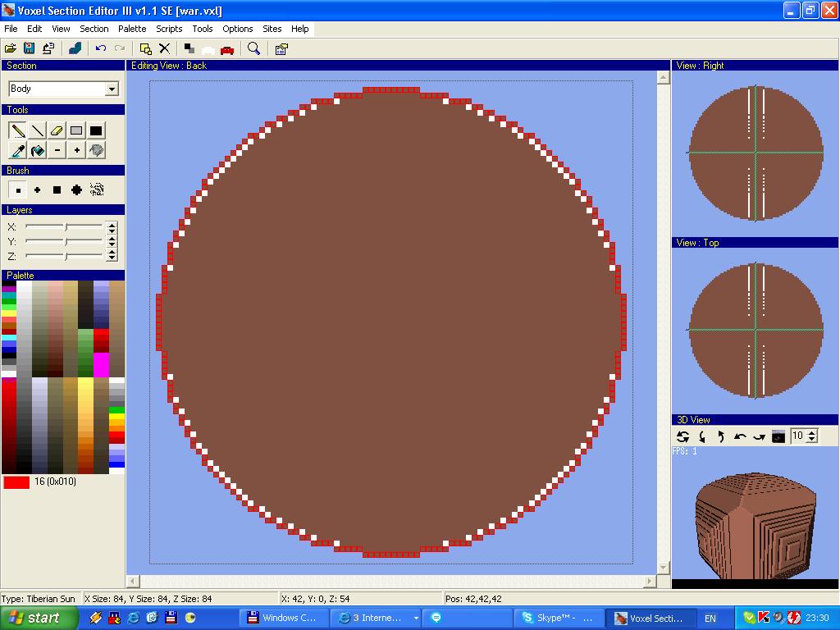Image resolution: width=840 pixels, height=630 pixels.
Task: Switch to the Internet Explorer taskbar group
Action: (375, 619)
